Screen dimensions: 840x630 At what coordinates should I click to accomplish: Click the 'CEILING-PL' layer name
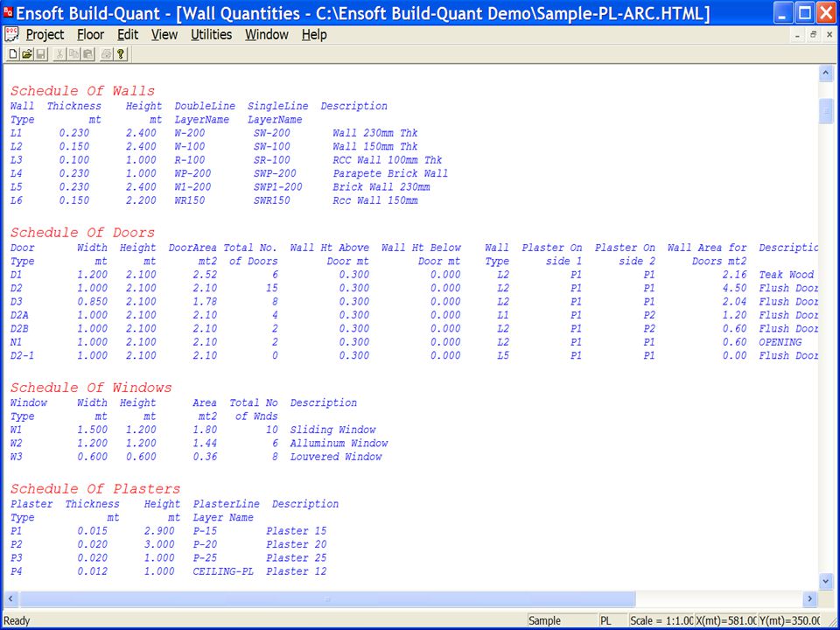(x=223, y=571)
